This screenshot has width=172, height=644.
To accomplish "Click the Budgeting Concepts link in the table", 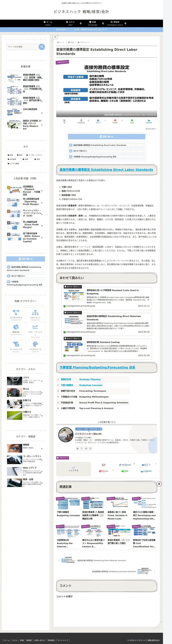I will tap(91, 385).
